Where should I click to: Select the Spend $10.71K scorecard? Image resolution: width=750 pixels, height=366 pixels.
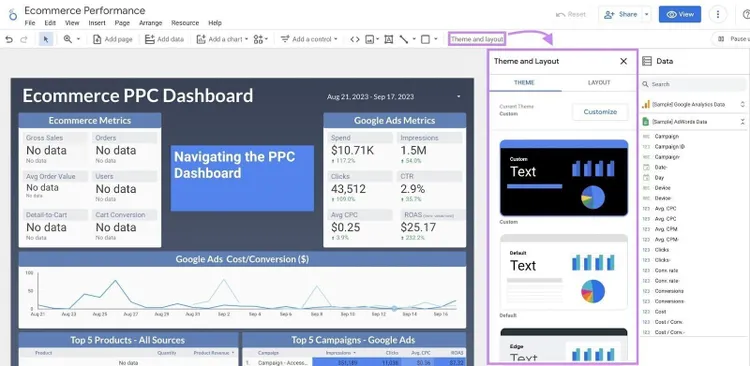click(x=360, y=148)
